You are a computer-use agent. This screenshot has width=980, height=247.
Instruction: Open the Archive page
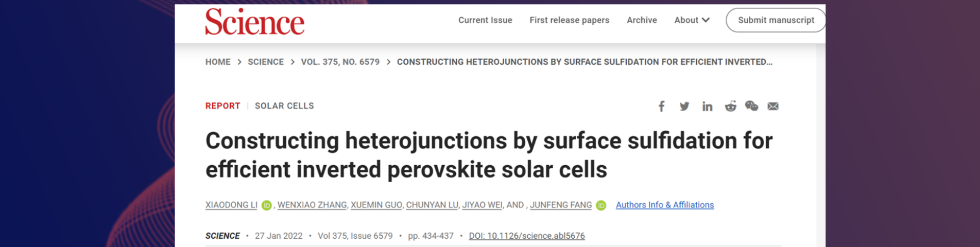(x=642, y=20)
